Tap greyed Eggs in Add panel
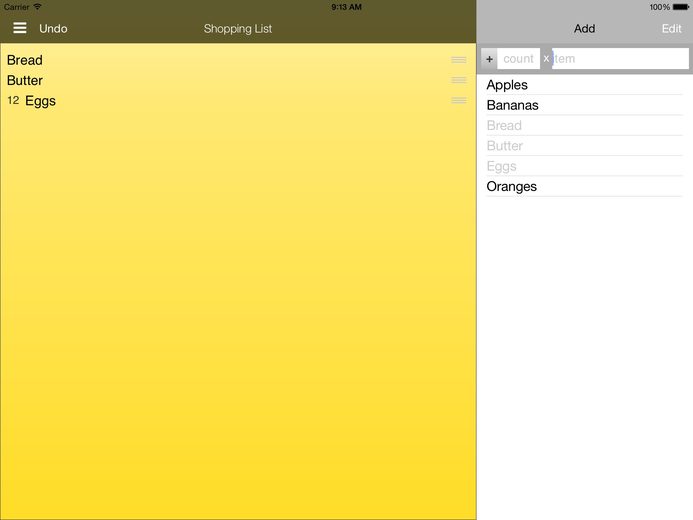 (584, 166)
